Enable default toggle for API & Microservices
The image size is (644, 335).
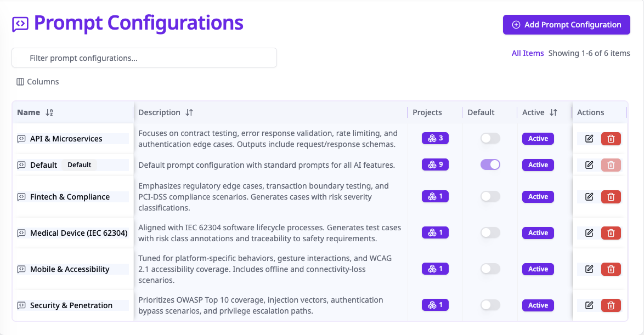490,139
